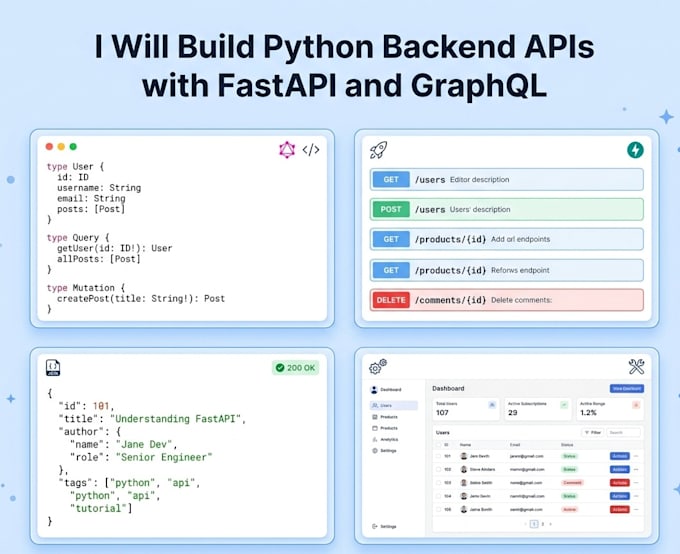Open the more options dash for row 101
680x554 pixels.
click(x=636, y=456)
